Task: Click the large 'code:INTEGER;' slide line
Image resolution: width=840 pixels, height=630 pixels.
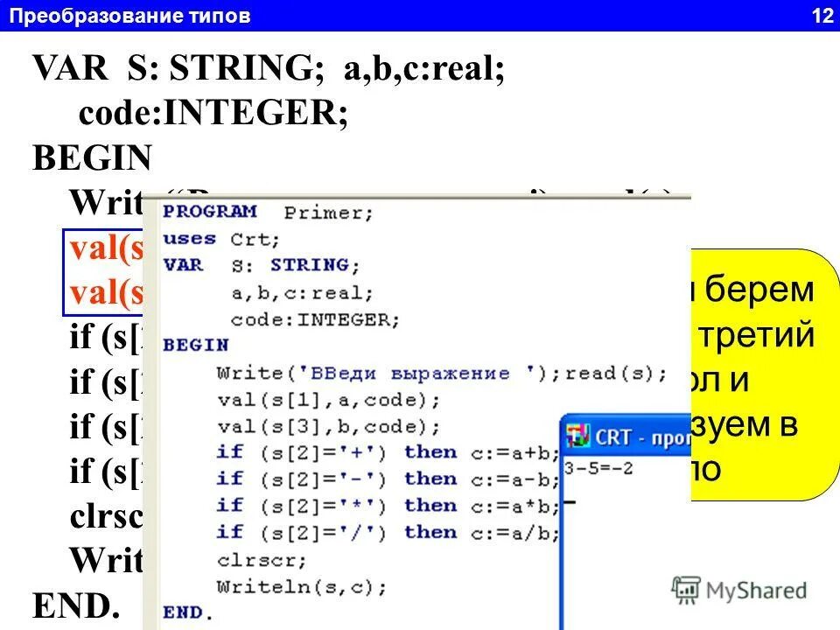Action: click(x=213, y=113)
